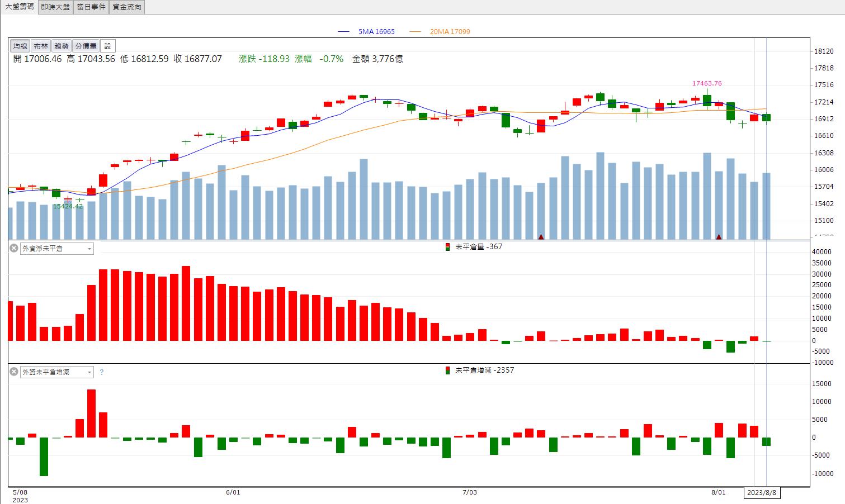This screenshot has width=845, height=504.
Task: Close the 外資淨未平倉 panel
Action: [14, 248]
